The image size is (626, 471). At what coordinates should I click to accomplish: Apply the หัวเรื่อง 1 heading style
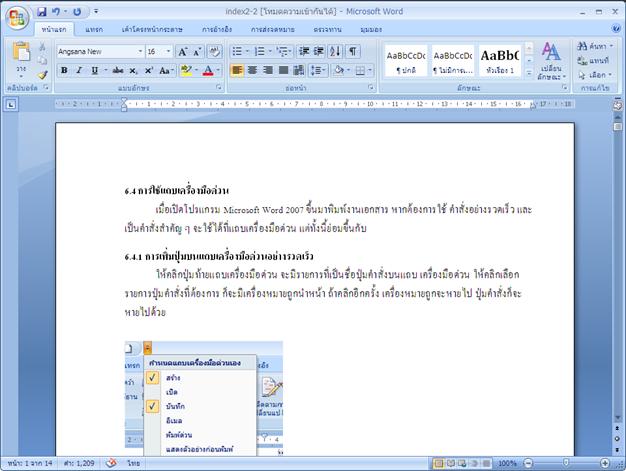500,61
